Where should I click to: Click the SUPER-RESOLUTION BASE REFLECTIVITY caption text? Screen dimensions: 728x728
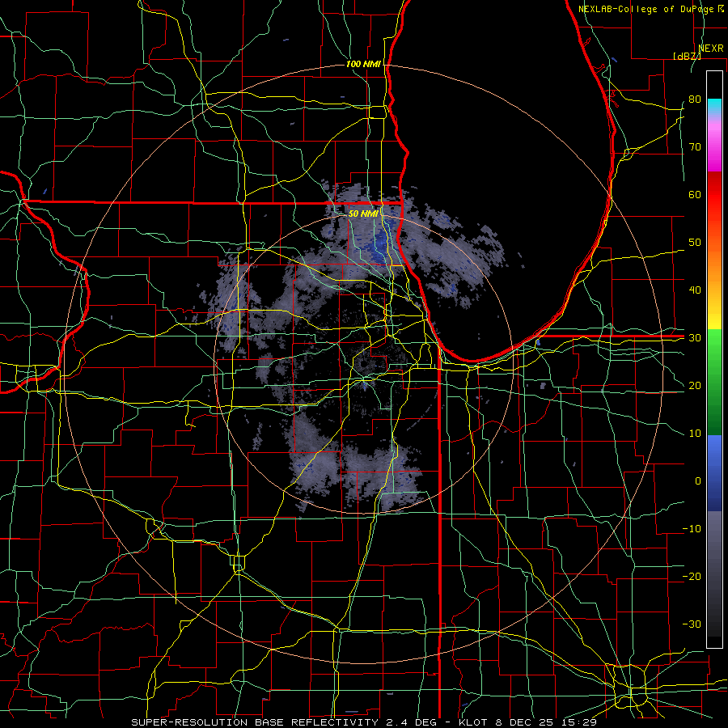255,722
